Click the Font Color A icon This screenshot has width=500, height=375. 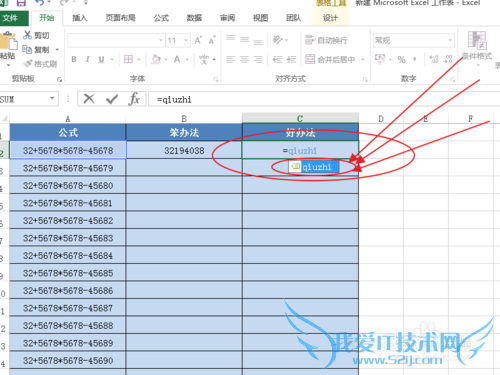[177, 59]
